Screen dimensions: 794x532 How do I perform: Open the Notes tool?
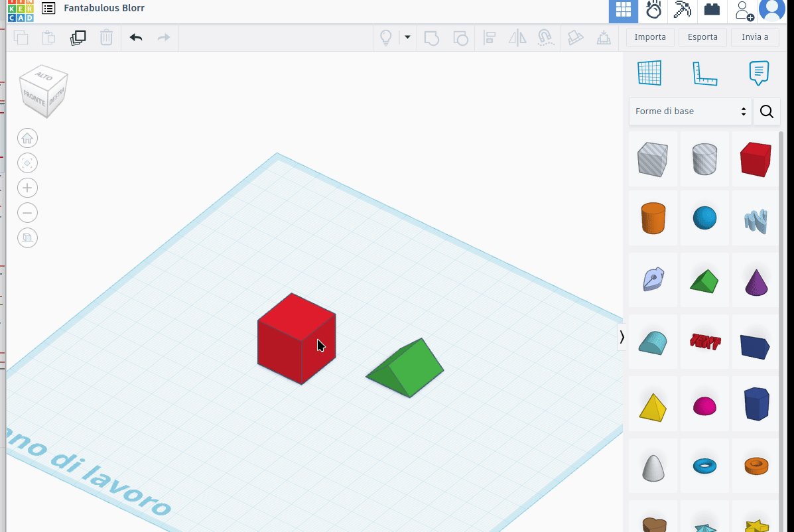759,73
